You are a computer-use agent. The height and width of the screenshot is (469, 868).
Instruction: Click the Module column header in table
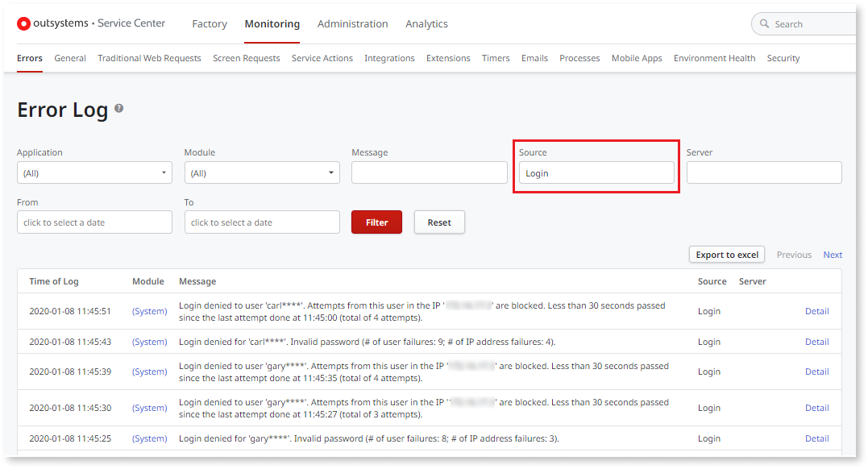(147, 281)
